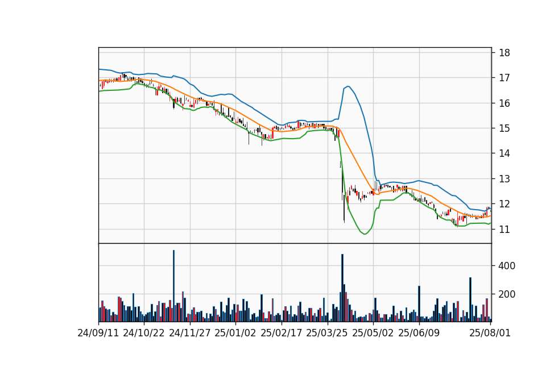546x392 pixels.
Task: Click the 25/06/09 date label
Action: (x=419, y=333)
